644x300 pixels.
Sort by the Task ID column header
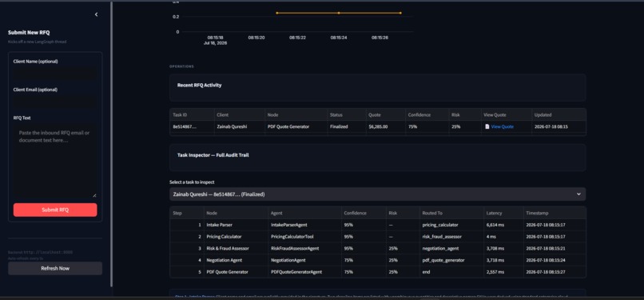point(192,114)
